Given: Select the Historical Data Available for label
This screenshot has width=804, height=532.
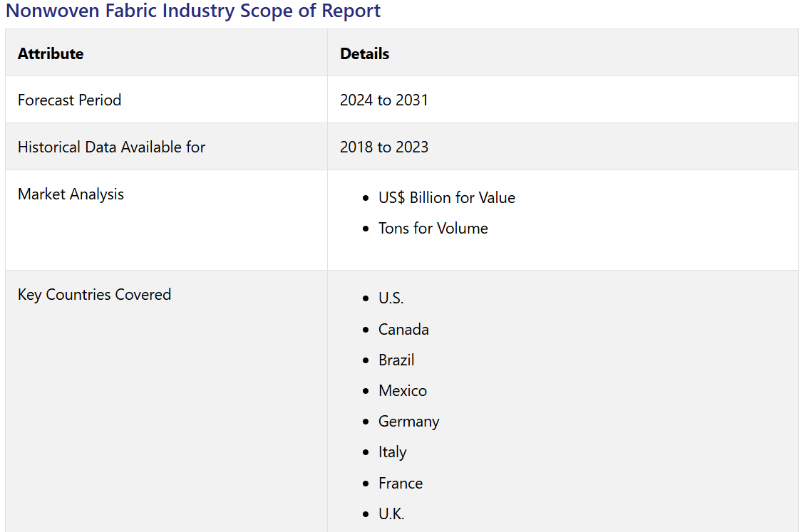Looking at the screenshot, I should click(111, 147).
